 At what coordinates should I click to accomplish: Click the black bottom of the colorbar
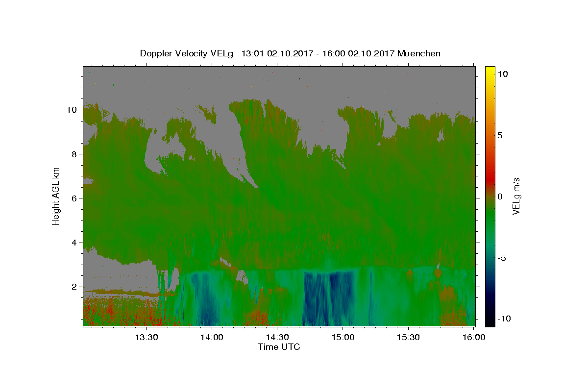click(490, 323)
